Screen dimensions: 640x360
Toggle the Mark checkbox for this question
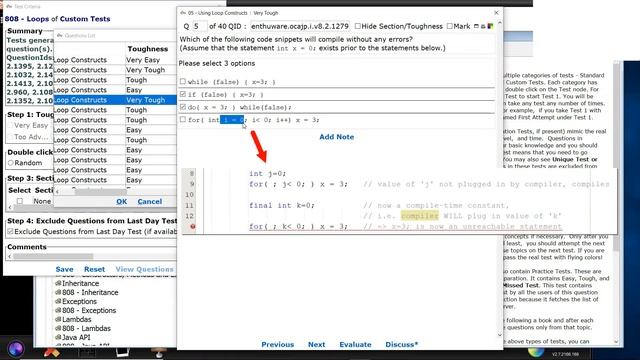coord(449,26)
